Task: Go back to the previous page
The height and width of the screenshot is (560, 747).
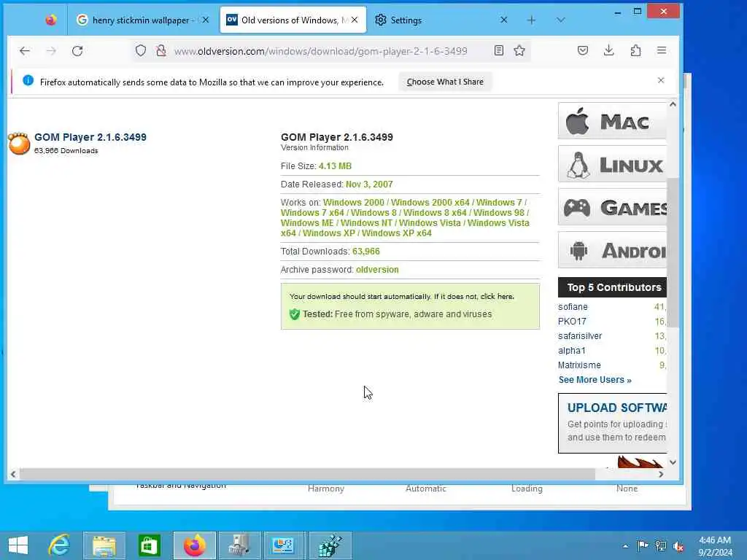Action: pyautogui.click(x=25, y=51)
